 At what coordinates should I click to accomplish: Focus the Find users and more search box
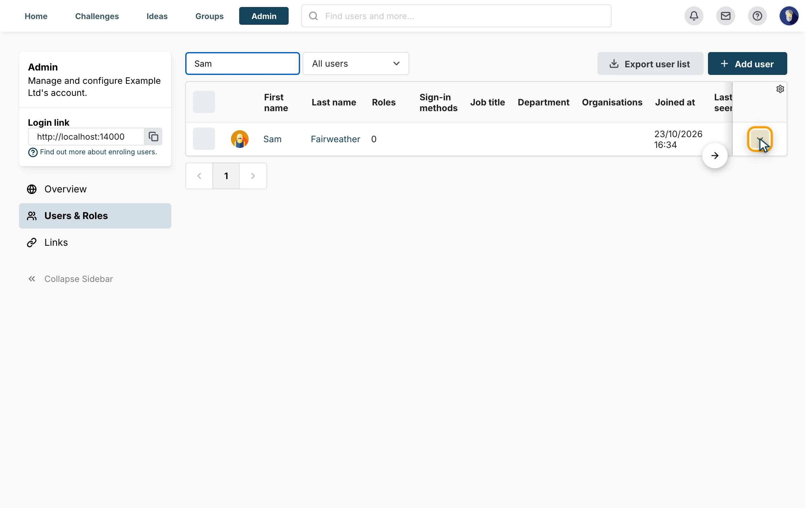[456, 16]
